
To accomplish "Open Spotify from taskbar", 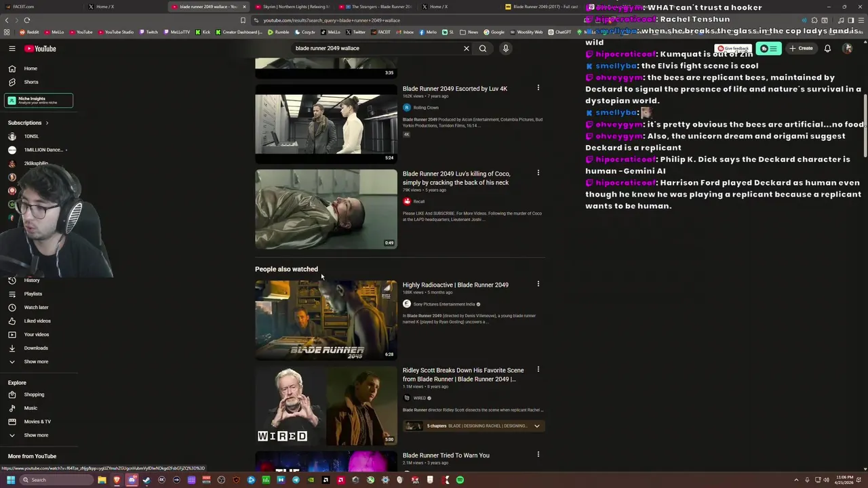I will tap(460, 480).
